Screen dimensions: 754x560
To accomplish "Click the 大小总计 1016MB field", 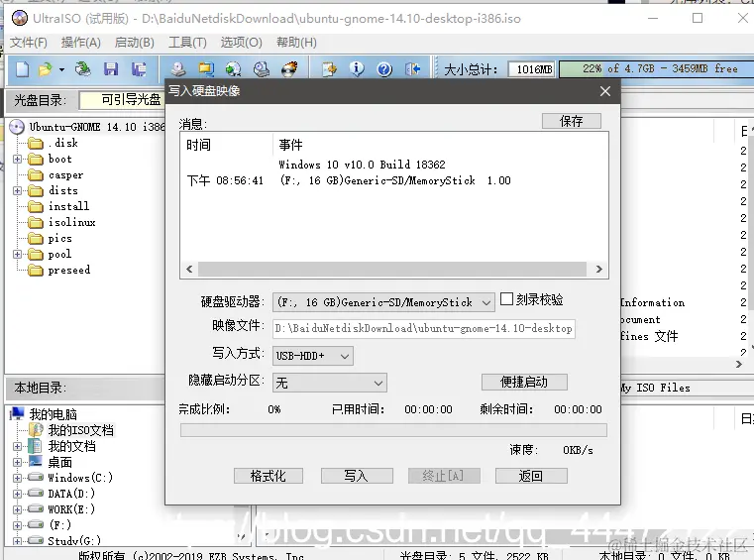I will click(532, 69).
